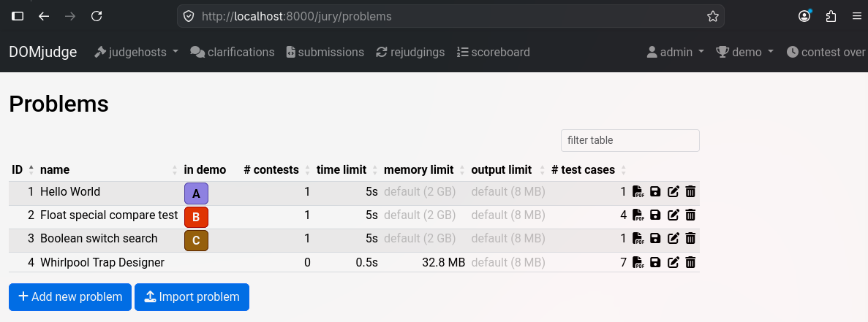Click the brown C problem badge
Image resolution: width=868 pixels, height=322 pixels.
coord(196,241)
